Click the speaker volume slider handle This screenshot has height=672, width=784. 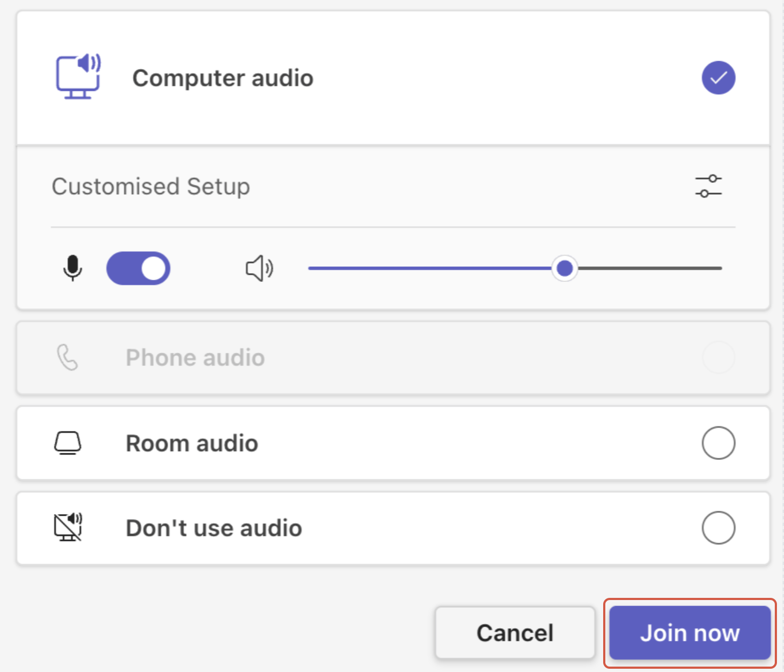564,268
